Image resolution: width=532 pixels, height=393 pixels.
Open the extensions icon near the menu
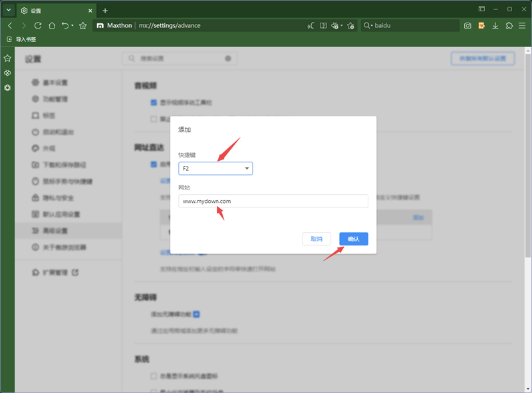click(509, 25)
